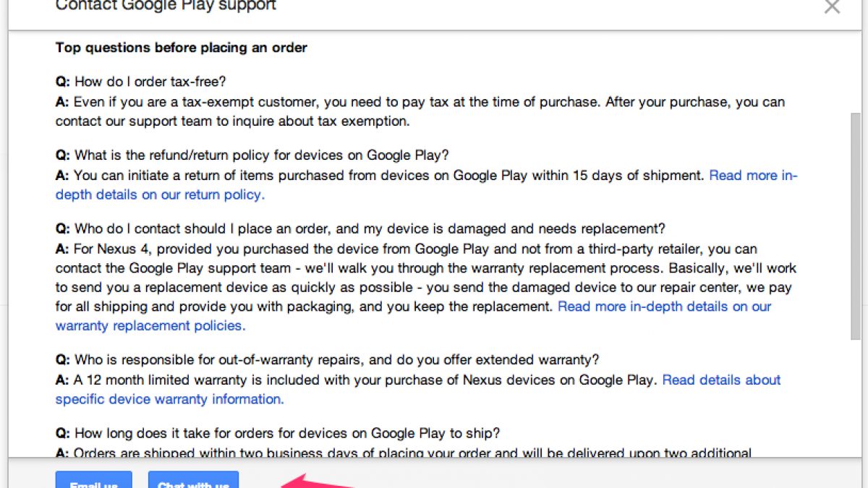Follow the specific device warranty information link
The image size is (868, 488).
tap(169, 399)
